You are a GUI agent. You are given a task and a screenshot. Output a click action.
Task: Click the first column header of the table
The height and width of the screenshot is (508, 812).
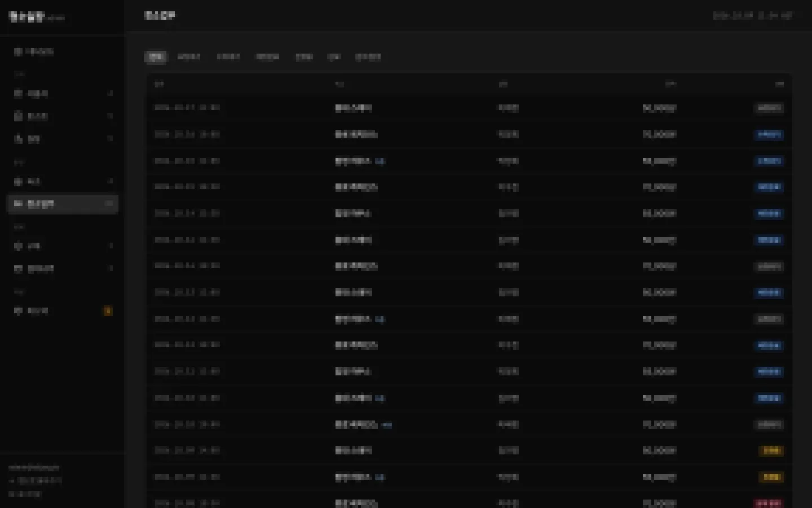pos(160,84)
